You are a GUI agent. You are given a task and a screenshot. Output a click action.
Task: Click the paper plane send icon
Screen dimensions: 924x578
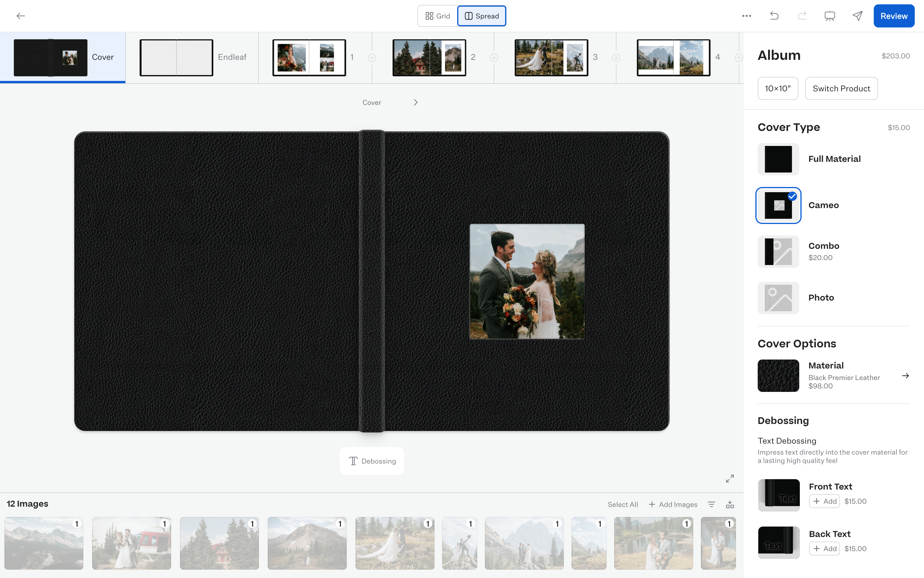[x=858, y=16]
